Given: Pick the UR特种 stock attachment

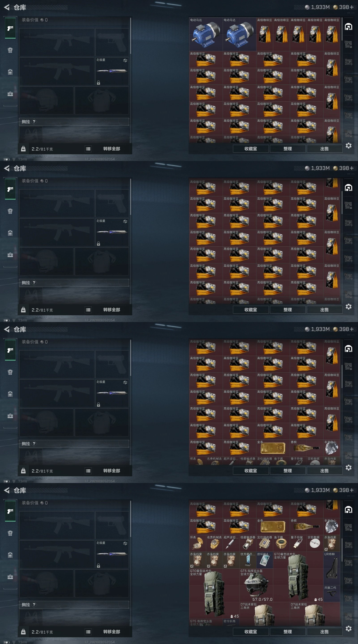Looking at the screenshot, I should (331, 568).
